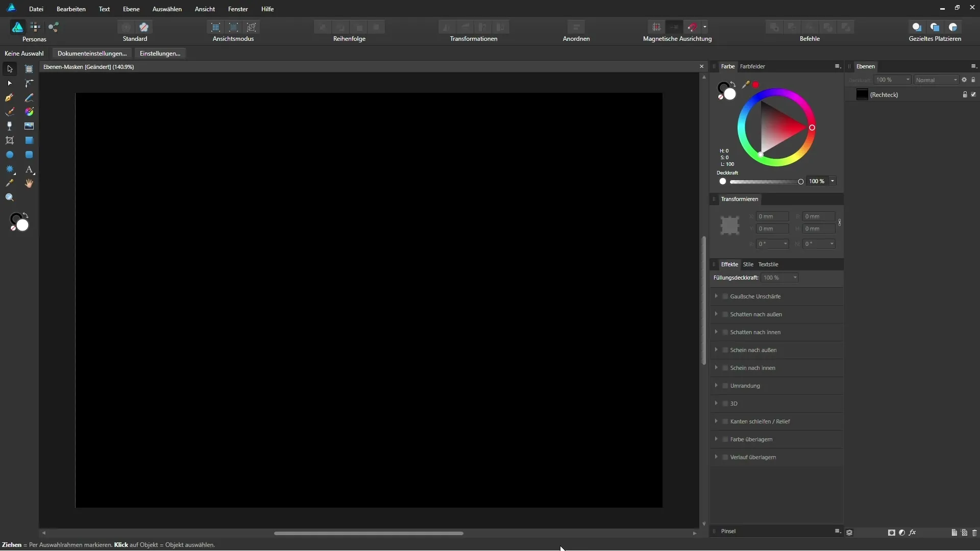The width and height of the screenshot is (980, 551).
Task: Click the Einstellungen... button
Action: click(x=160, y=53)
